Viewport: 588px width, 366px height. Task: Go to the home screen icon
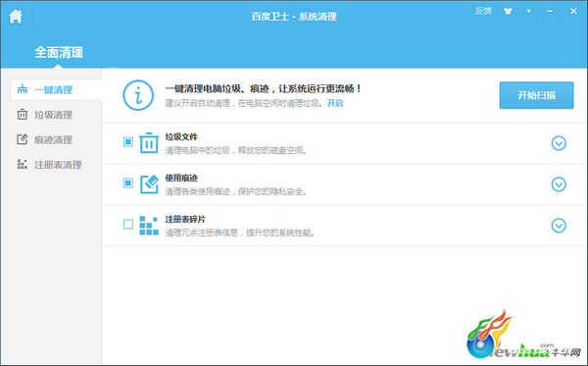tap(16, 16)
